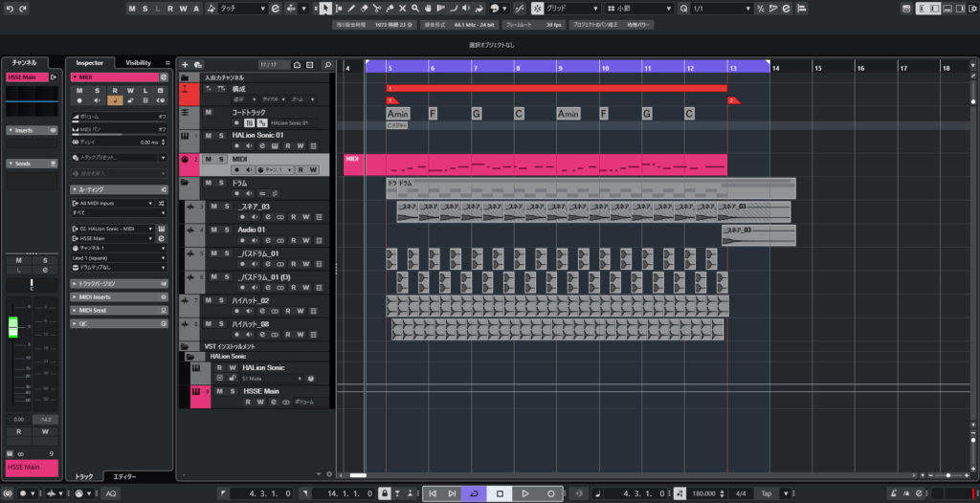Image resolution: width=980 pixels, height=503 pixels.
Task: Click the Amin chord event at bar 5
Action: click(398, 114)
